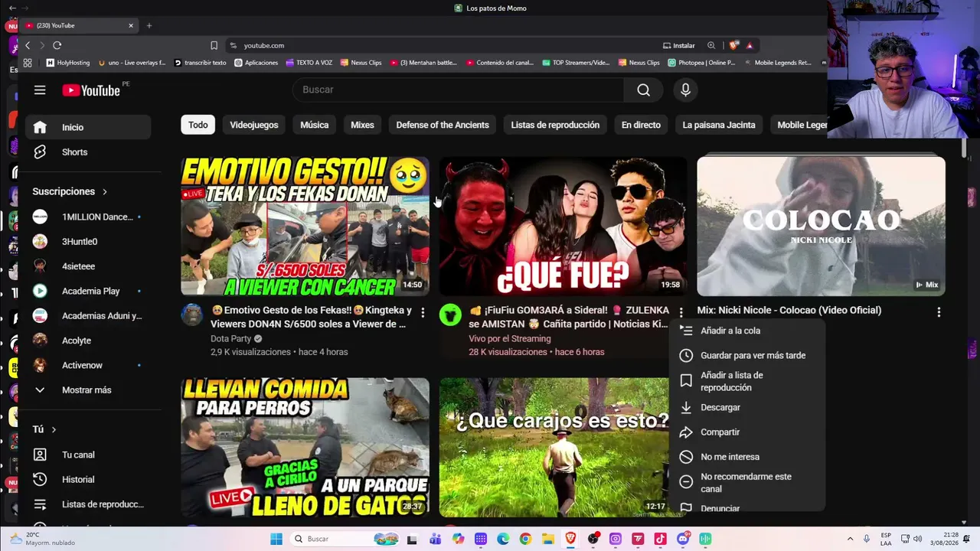Screen dimensions: 980x551
Task: Expand the Tú section arrow
Action: 54,429
